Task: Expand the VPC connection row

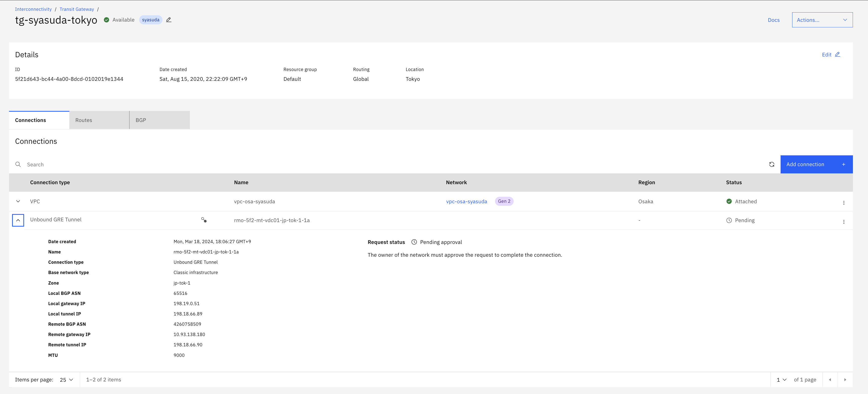Action: (x=18, y=201)
